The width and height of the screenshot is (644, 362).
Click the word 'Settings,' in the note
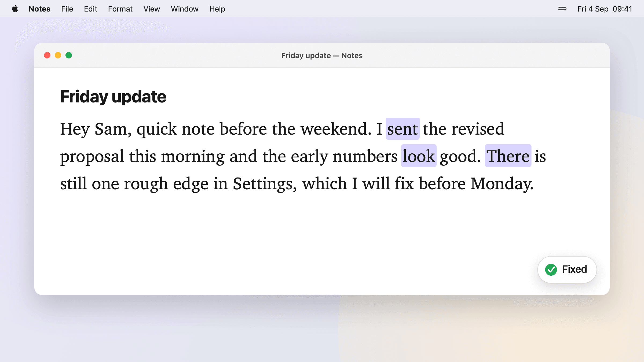coord(265,184)
